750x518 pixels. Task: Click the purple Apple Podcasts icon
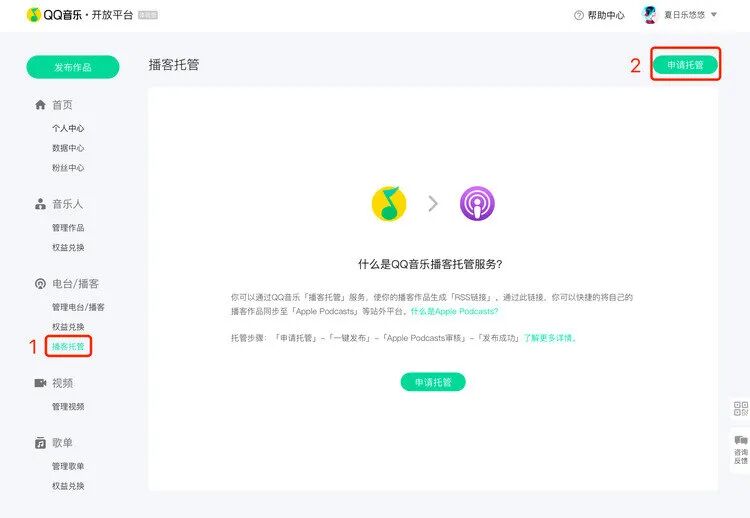coord(477,203)
